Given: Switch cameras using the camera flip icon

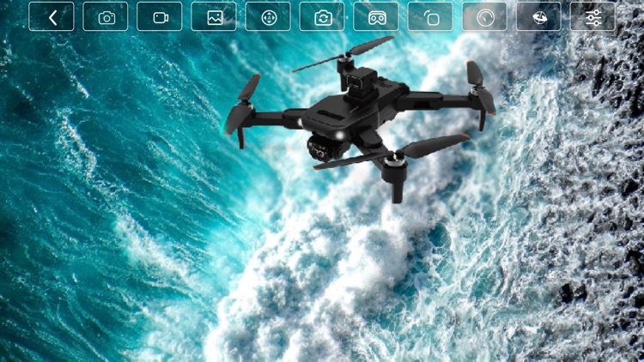Looking at the screenshot, I should tap(322, 16).
